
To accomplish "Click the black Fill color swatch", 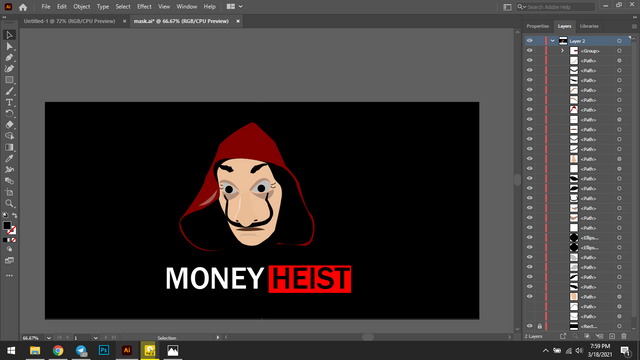I will pos(7,225).
